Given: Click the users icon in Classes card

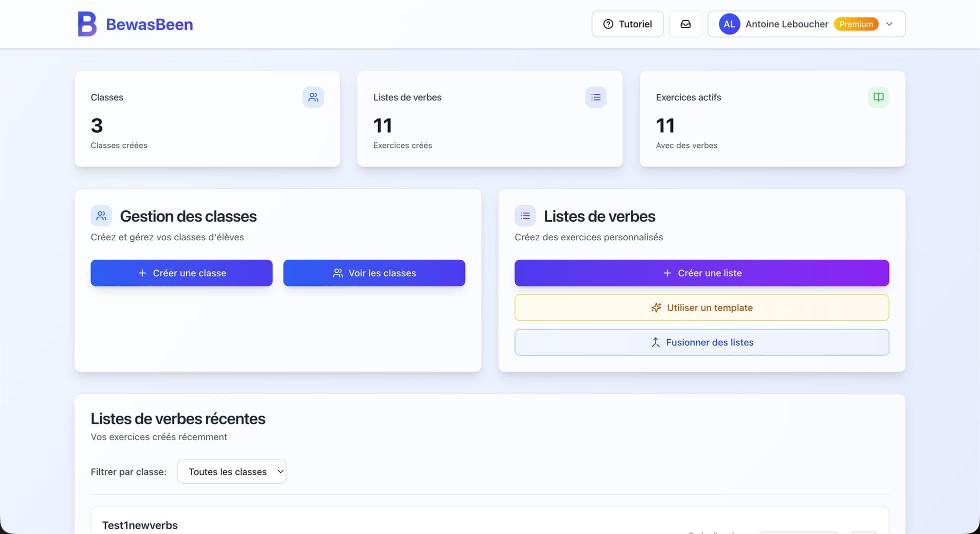Looking at the screenshot, I should click(x=313, y=97).
